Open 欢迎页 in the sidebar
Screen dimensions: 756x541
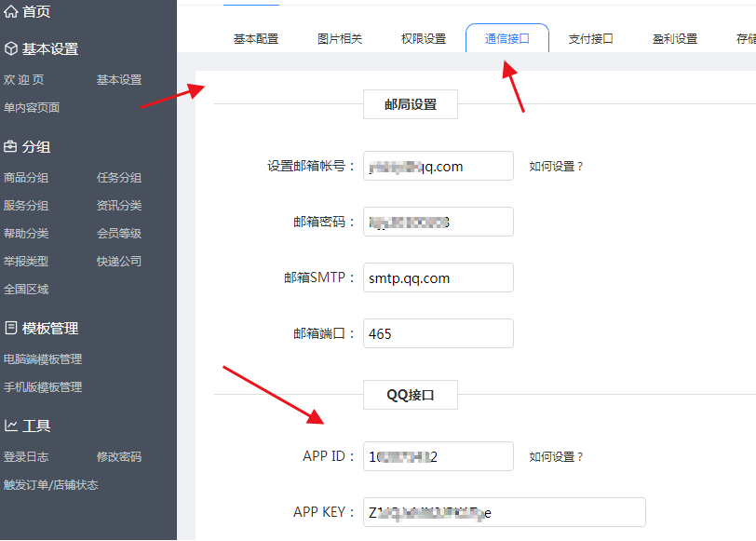click(23, 80)
